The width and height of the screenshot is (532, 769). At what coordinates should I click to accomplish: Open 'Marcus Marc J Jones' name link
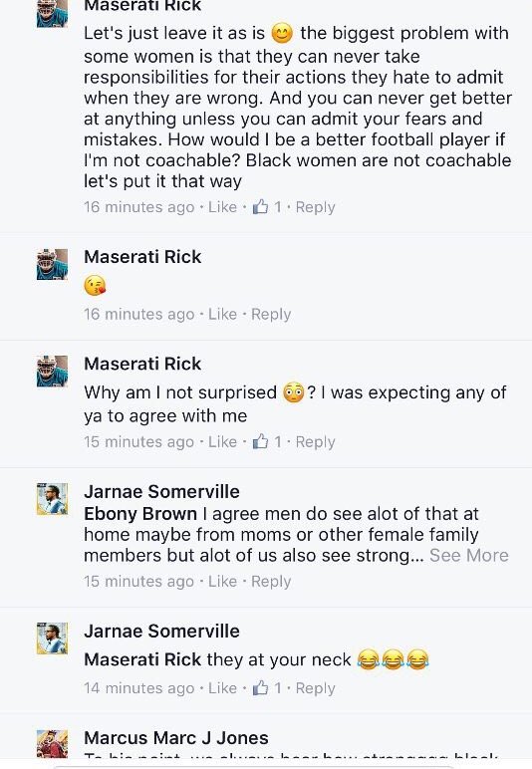tap(176, 737)
